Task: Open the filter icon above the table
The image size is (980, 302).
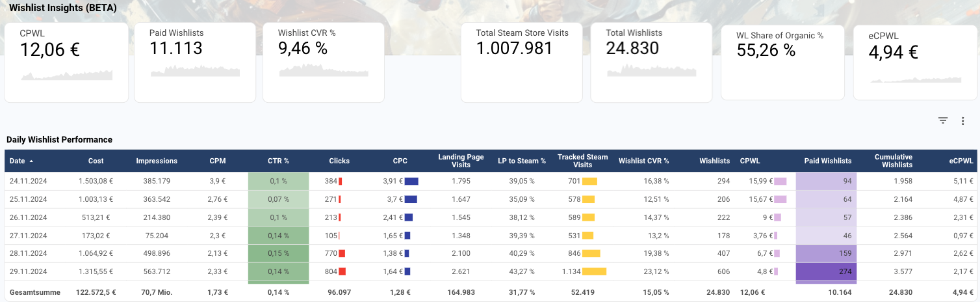Action: [x=943, y=120]
